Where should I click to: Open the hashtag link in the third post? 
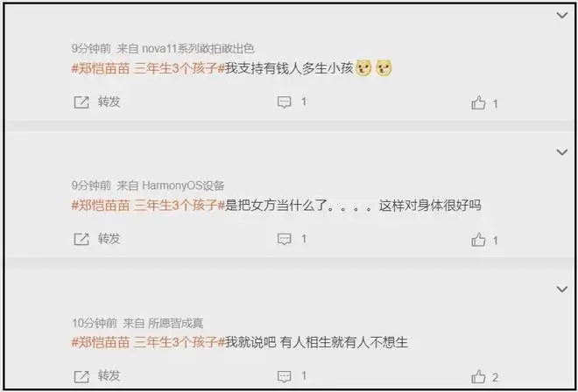point(148,342)
